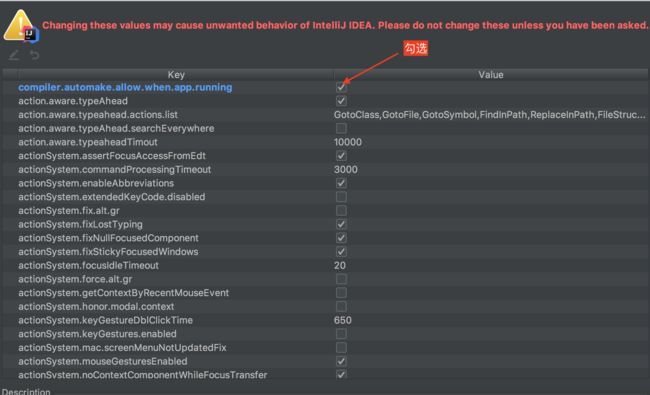Select actionSystem.commandProcessingTimeout key
Screen dimensions: 650x395
(114, 169)
